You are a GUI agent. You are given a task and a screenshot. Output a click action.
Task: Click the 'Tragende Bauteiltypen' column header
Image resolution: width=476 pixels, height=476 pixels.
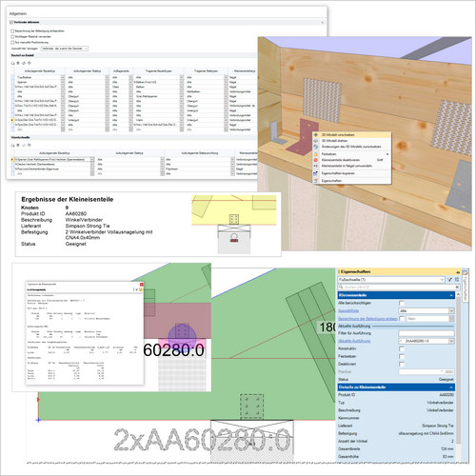[x=158, y=71]
